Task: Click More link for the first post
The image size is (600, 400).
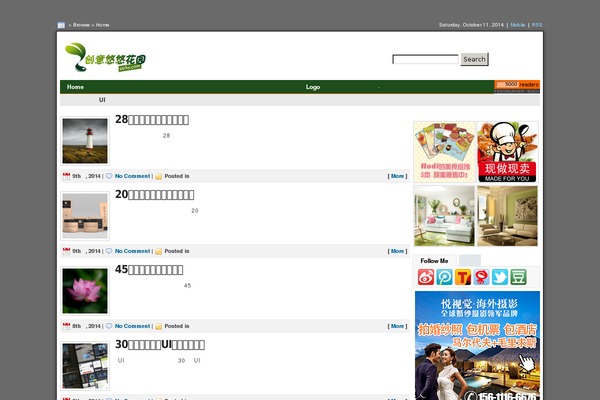Action: click(397, 176)
